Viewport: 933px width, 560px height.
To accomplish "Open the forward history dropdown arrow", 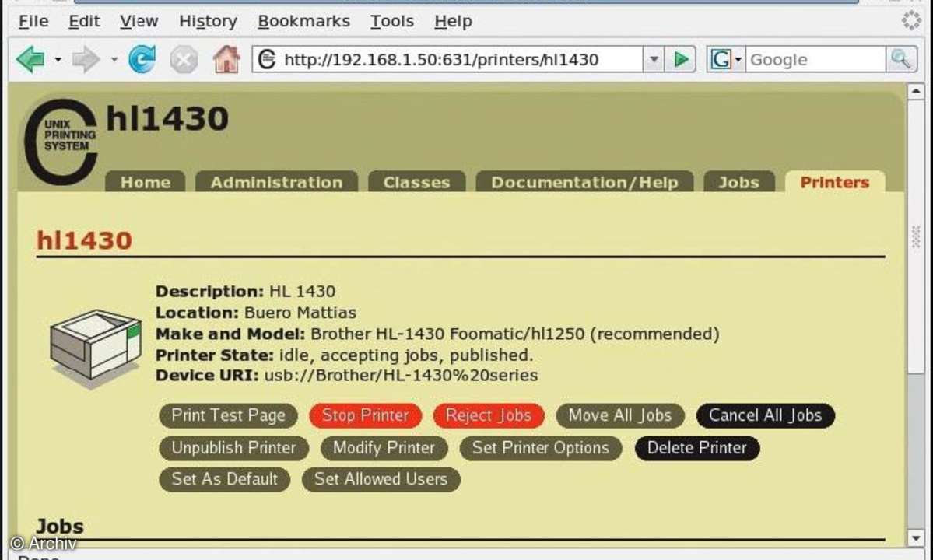I will tap(114, 59).
